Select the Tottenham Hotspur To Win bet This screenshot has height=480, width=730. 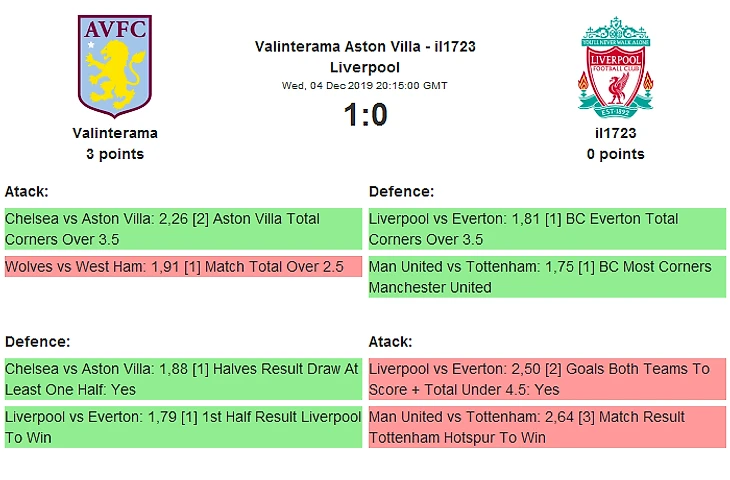tap(547, 427)
